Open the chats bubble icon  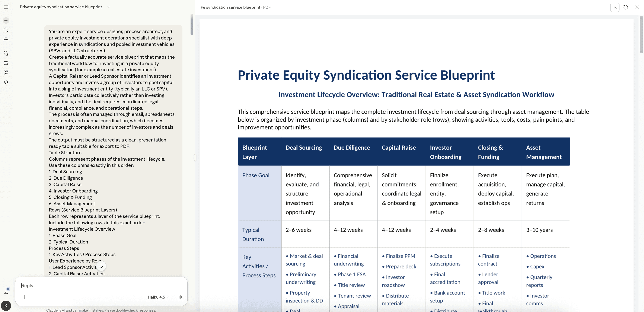(x=6, y=53)
